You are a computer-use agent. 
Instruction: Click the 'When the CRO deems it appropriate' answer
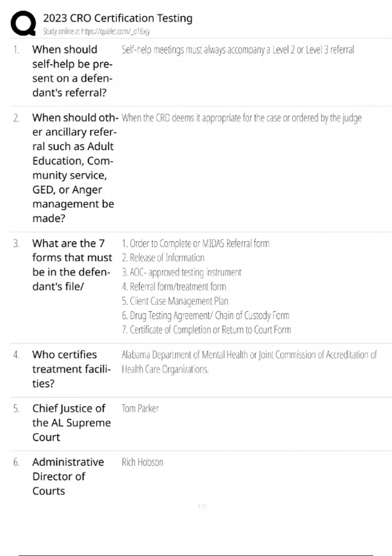241,118
